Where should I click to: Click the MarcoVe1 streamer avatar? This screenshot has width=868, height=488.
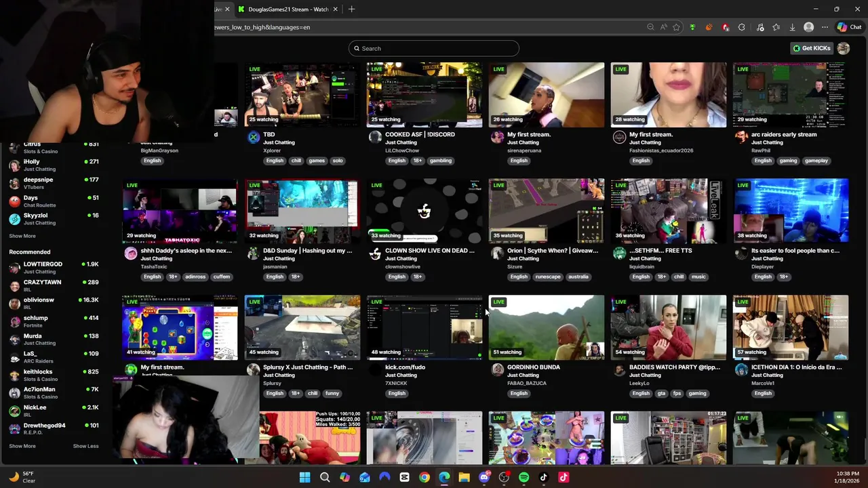pyautogui.click(x=741, y=370)
